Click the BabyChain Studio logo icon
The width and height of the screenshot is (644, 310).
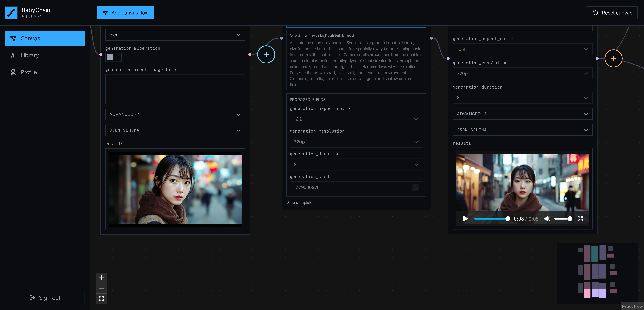click(11, 13)
